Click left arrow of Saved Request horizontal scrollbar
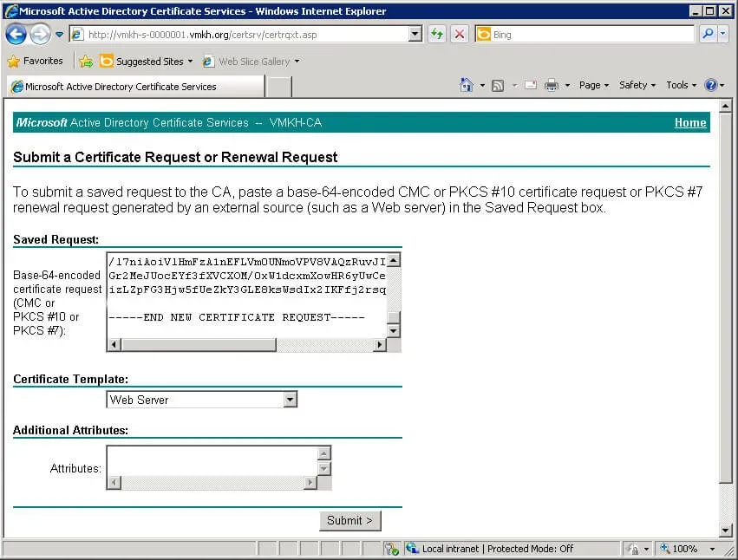The height and width of the screenshot is (560, 738). (x=114, y=344)
